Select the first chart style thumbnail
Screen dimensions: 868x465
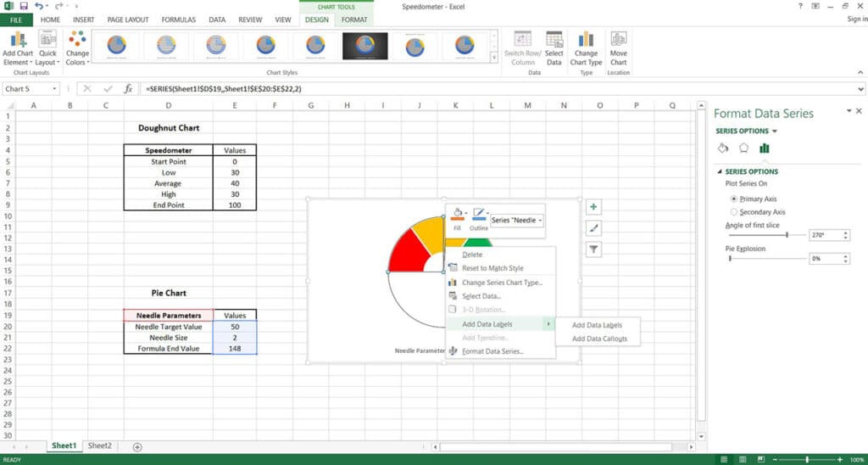click(x=116, y=46)
